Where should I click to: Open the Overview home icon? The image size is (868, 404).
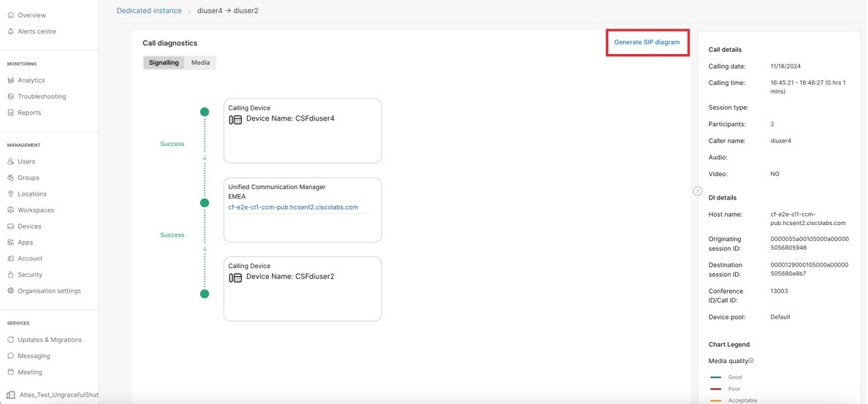click(11, 15)
